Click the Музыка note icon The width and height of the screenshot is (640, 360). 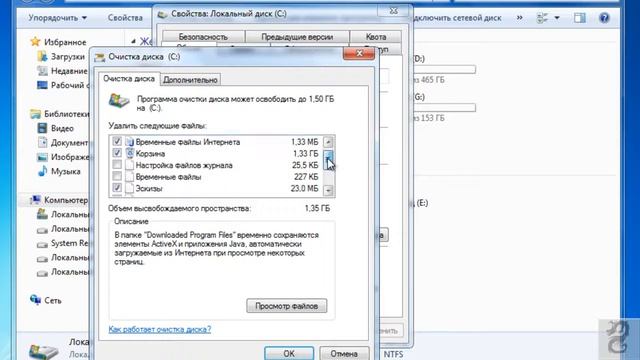tap(42, 171)
